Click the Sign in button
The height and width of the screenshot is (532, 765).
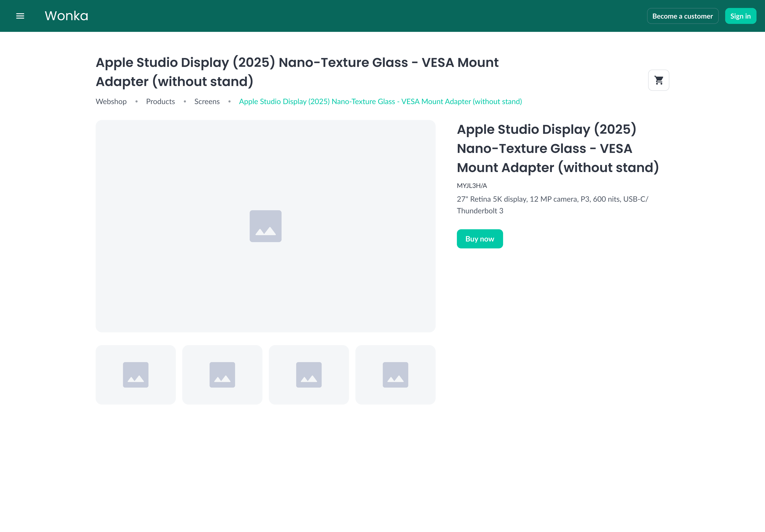[x=740, y=16]
